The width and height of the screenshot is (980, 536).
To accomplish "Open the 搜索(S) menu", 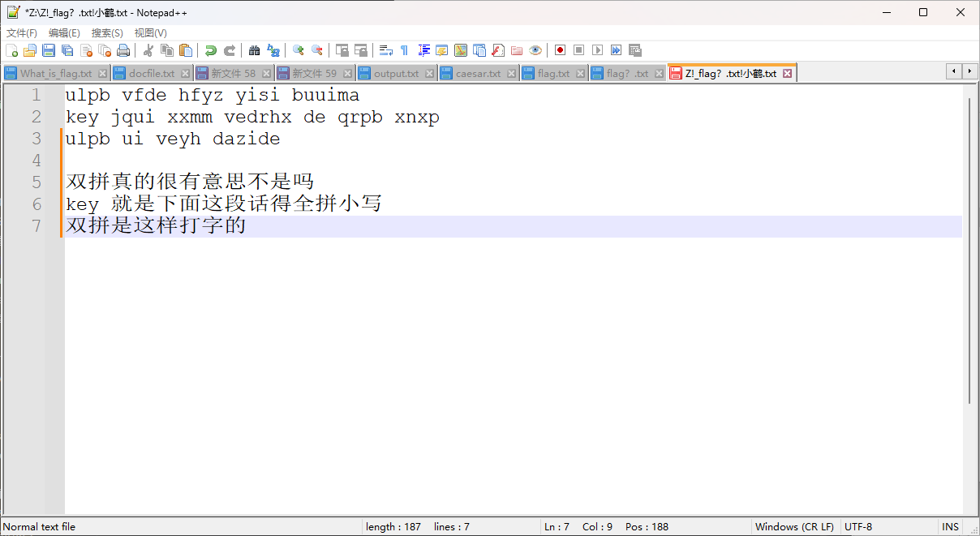I will pyautogui.click(x=107, y=33).
